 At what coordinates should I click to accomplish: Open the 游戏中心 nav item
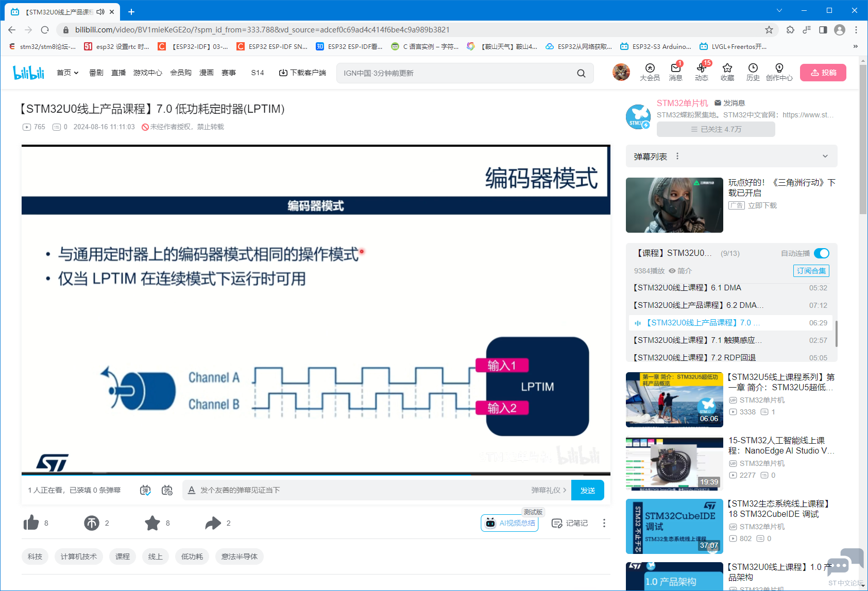click(148, 73)
